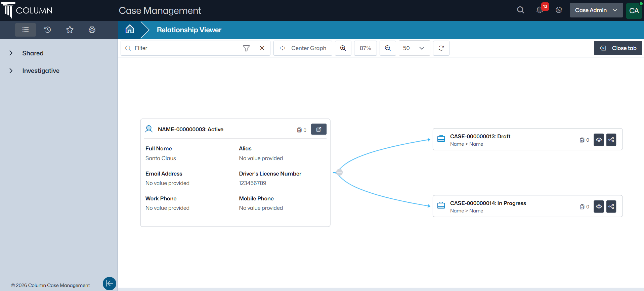The image size is (644, 291).
Task: Preview CASE-000000013 with eye icon
Action: pyautogui.click(x=599, y=140)
